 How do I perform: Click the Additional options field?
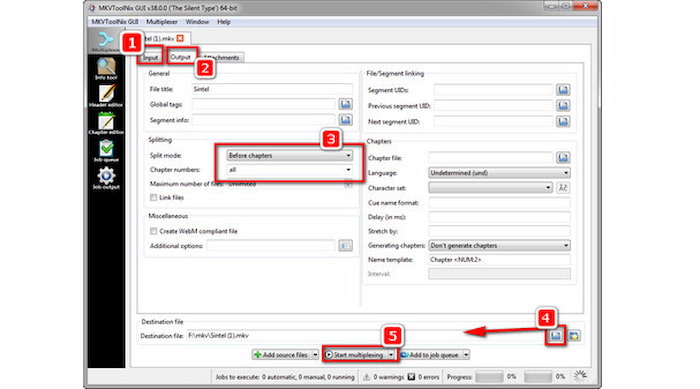(271, 246)
